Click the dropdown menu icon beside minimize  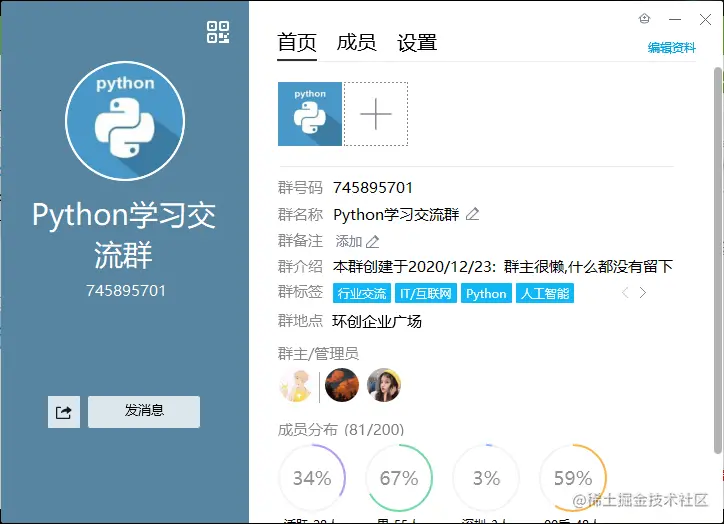(x=644, y=19)
